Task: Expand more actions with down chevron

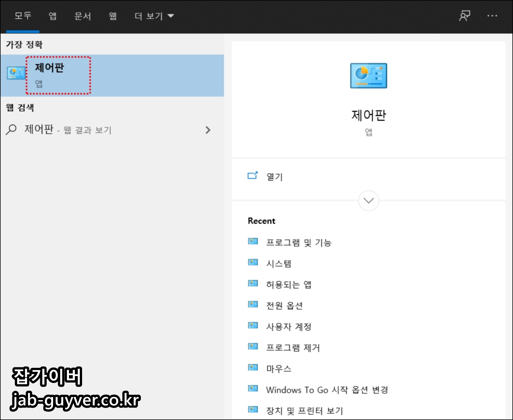Action: tap(369, 201)
